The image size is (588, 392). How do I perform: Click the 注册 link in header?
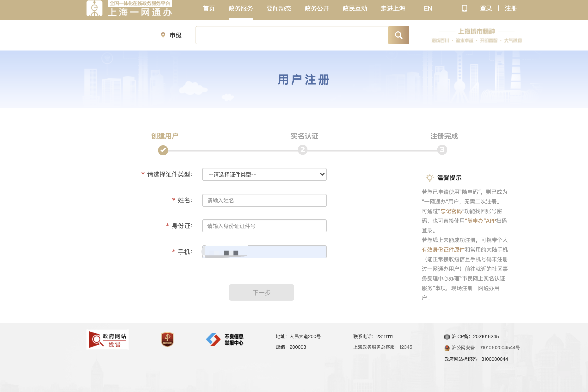point(511,8)
